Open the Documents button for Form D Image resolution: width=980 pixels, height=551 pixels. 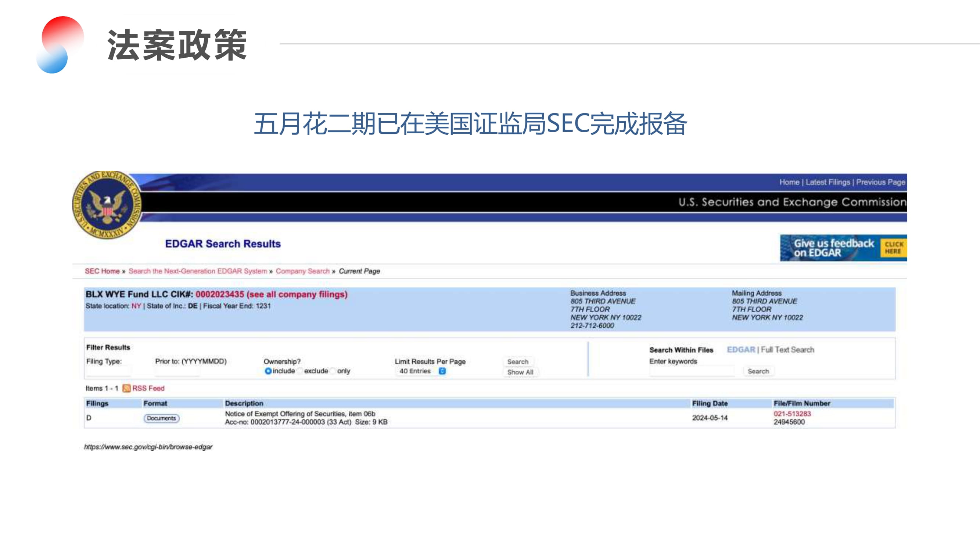point(161,418)
